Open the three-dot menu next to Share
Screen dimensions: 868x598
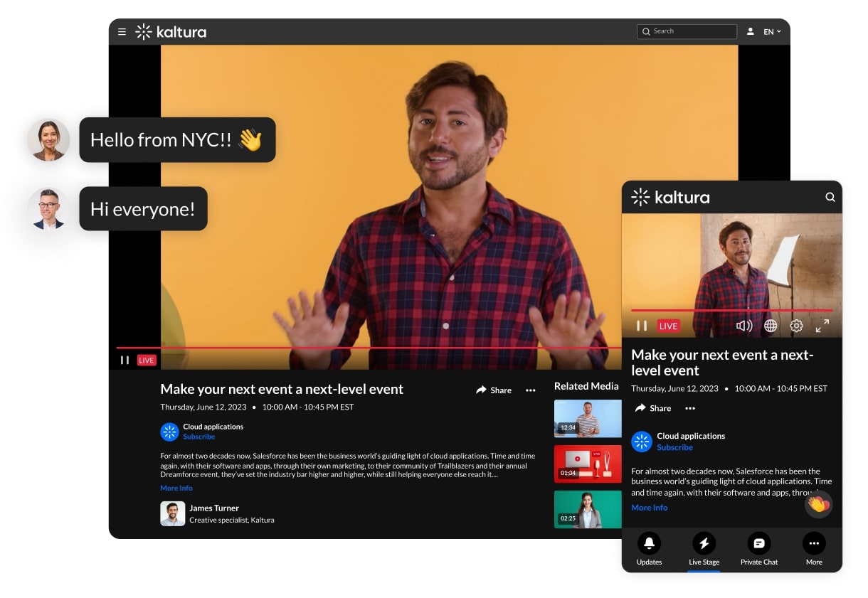(531, 390)
